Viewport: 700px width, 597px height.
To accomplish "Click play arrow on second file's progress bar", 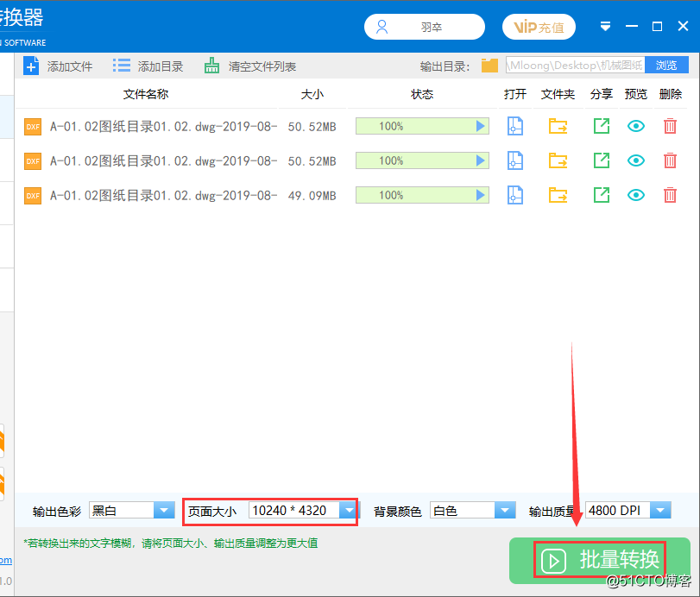I will [481, 160].
